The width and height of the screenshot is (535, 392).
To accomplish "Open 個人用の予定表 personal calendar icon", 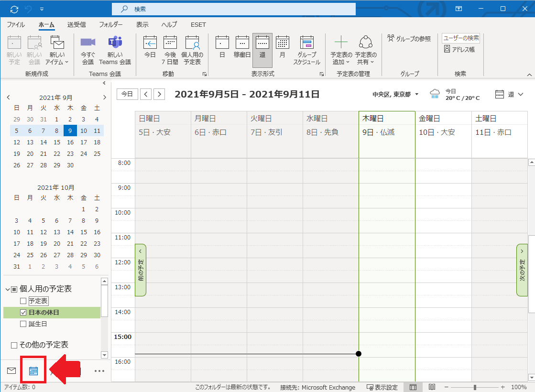I will pyautogui.click(x=192, y=50).
